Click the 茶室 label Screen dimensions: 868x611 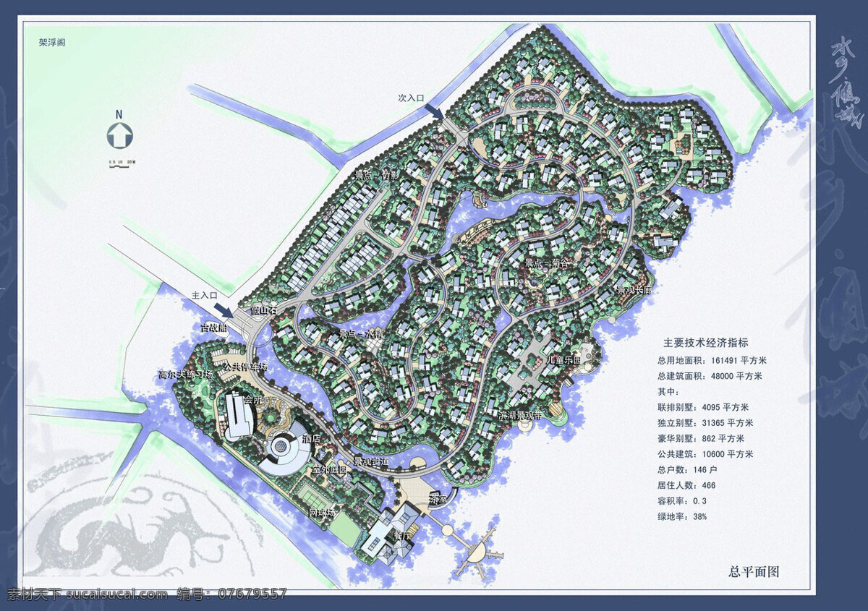[x=438, y=498]
